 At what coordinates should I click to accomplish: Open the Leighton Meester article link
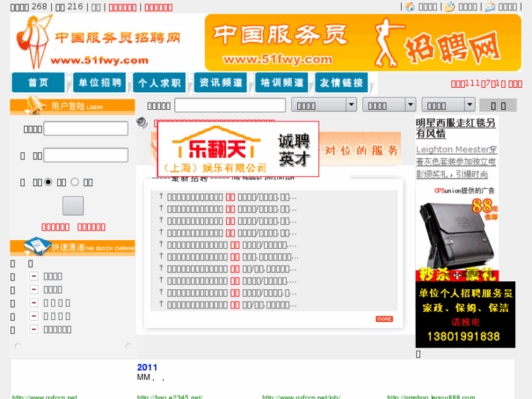click(x=456, y=162)
